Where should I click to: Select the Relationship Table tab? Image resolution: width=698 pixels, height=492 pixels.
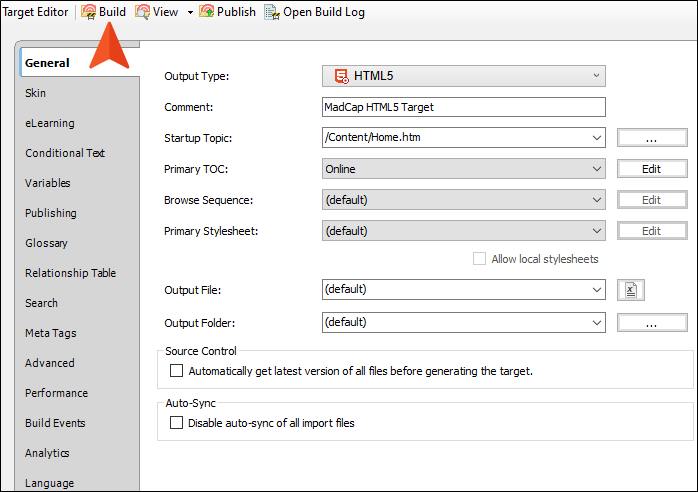[x=70, y=273]
